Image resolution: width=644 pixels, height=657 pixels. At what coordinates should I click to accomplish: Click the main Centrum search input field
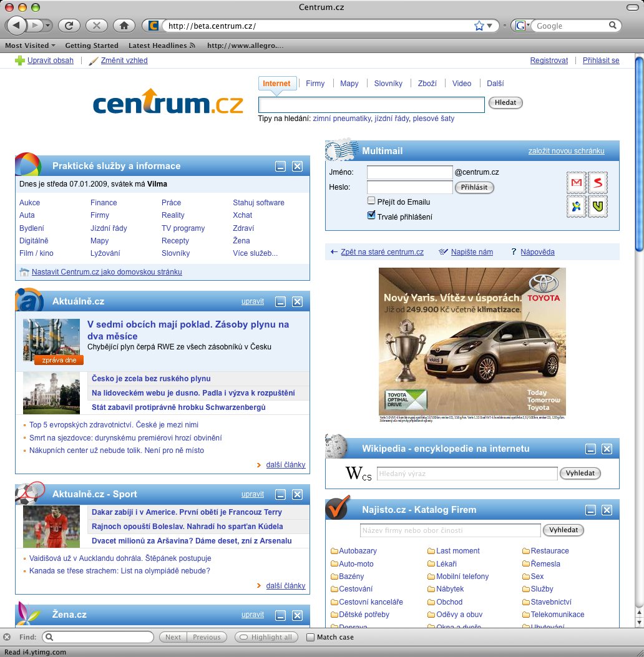coord(371,104)
